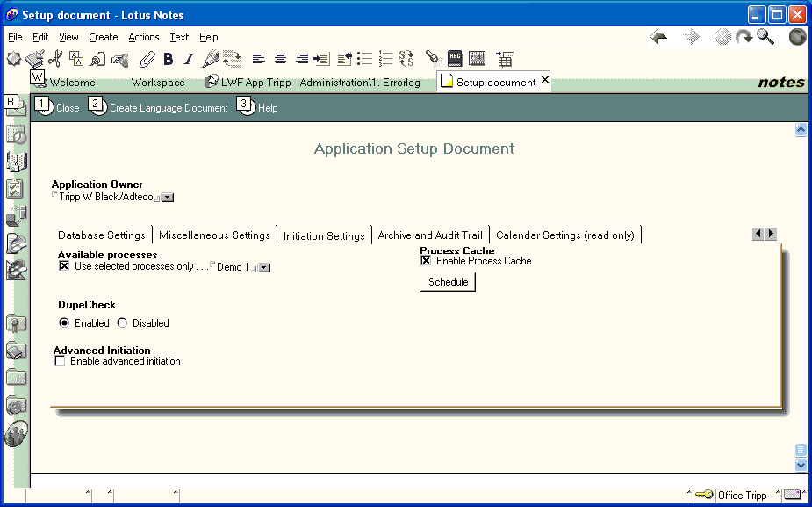Click the scissors cut icon

(55, 59)
